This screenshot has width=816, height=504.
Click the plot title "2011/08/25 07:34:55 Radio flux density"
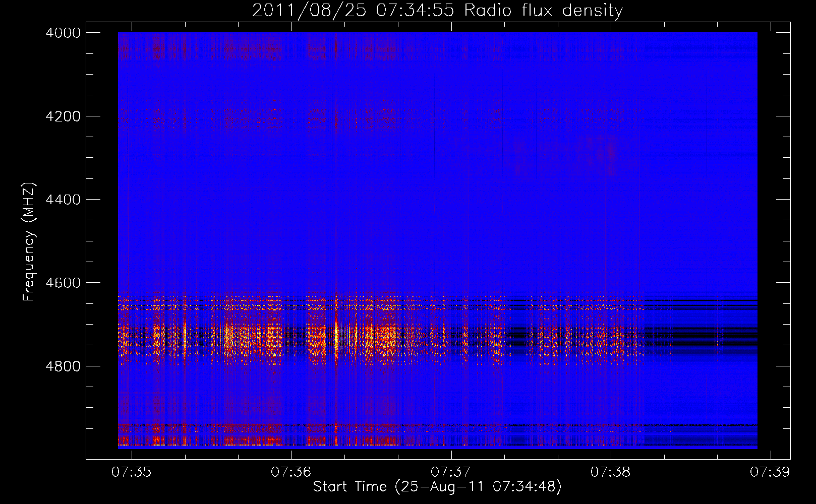(437, 11)
